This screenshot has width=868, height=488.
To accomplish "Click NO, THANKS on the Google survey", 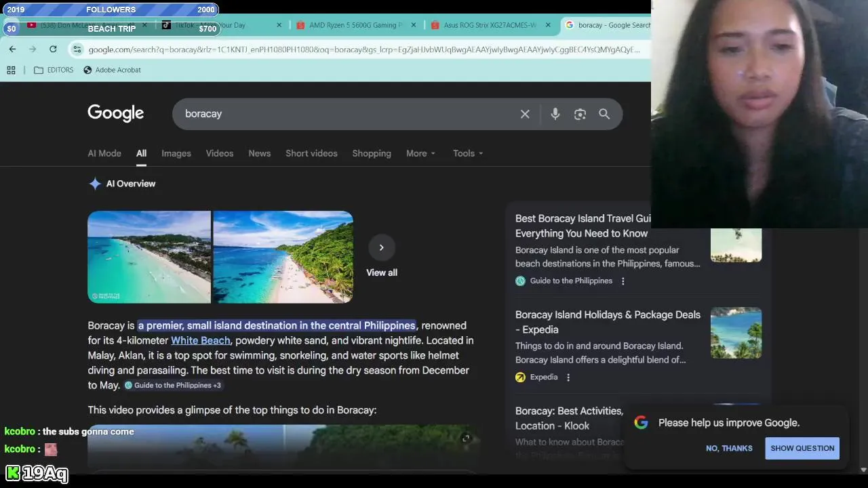I will 729,448.
